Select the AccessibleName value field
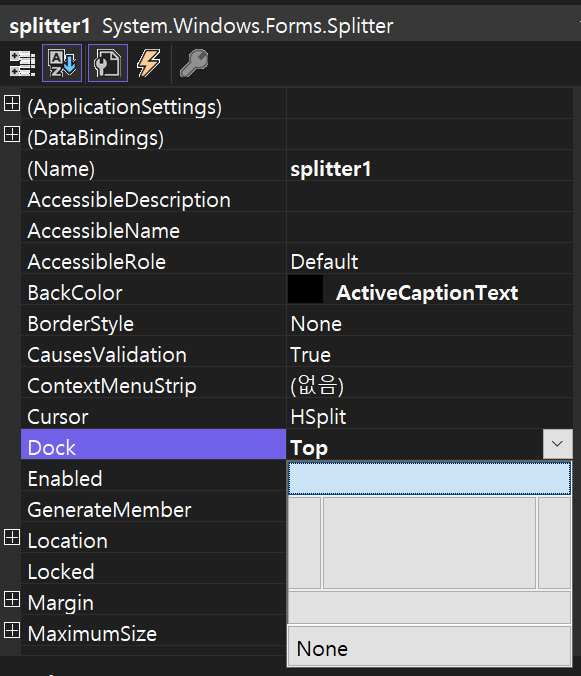581x676 pixels. coord(430,228)
